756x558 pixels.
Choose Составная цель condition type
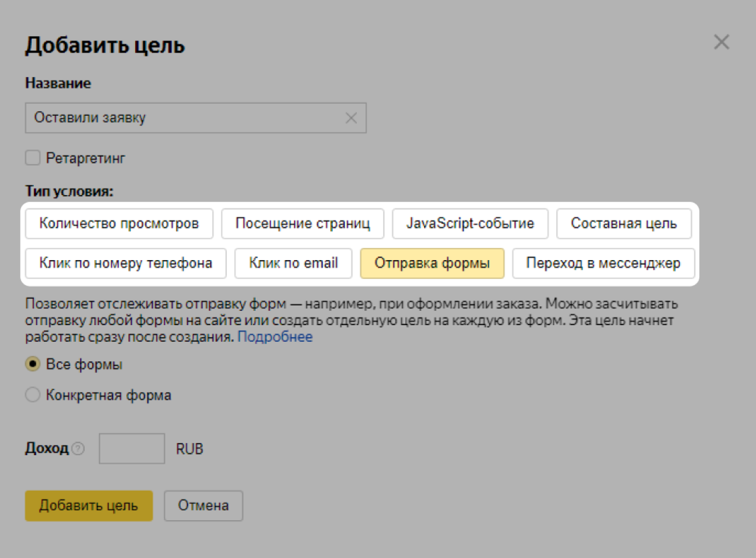click(624, 223)
